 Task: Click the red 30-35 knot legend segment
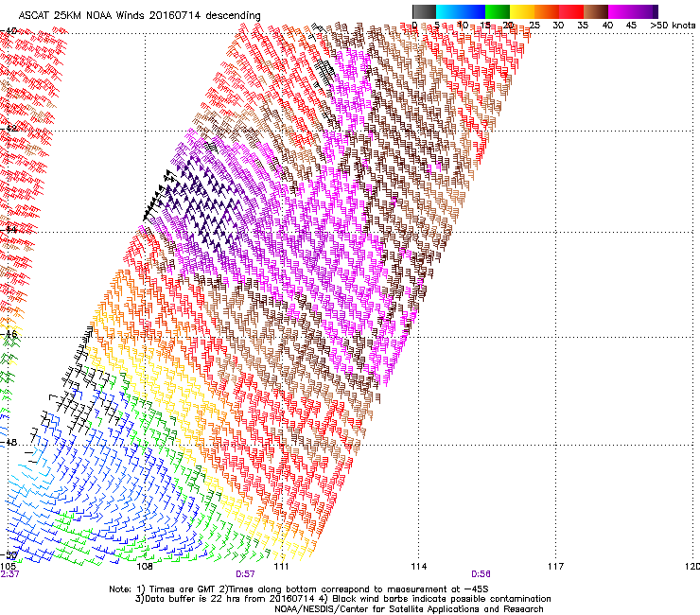tap(571, 11)
